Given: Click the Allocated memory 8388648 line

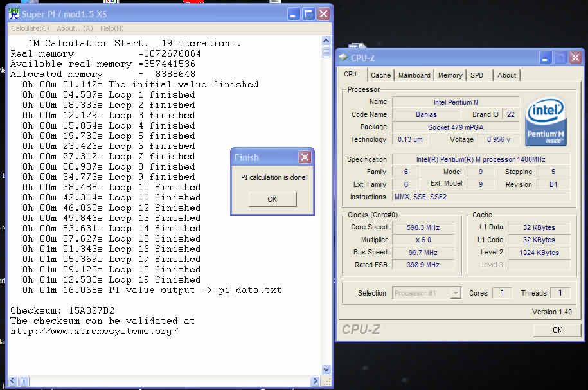Looking at the screenshot, I should point(103,74).
